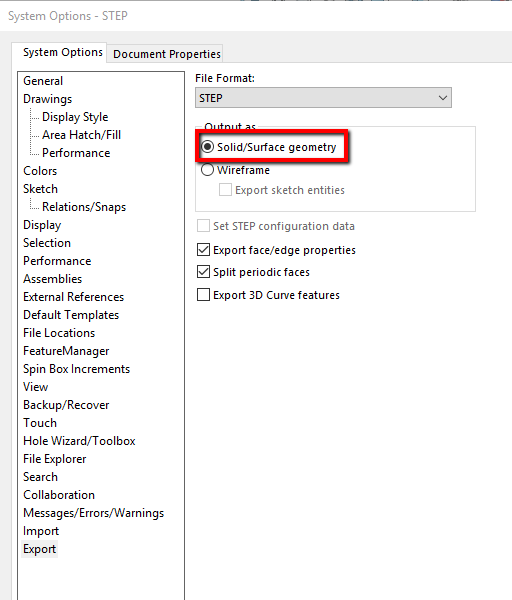Viewport: 512px width, 600px height.
Task: Uncheck Export face/edge properties
Action: click(x=203, y=250)
